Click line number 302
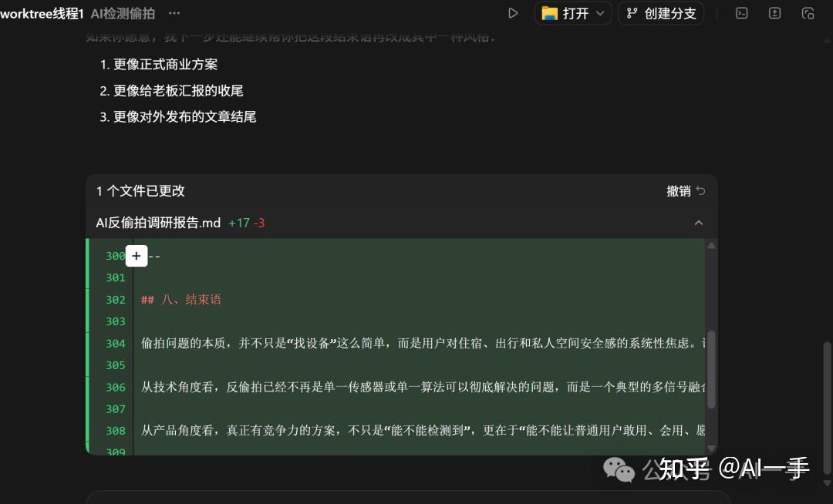 pyautogui.click(x=115, y=300)
